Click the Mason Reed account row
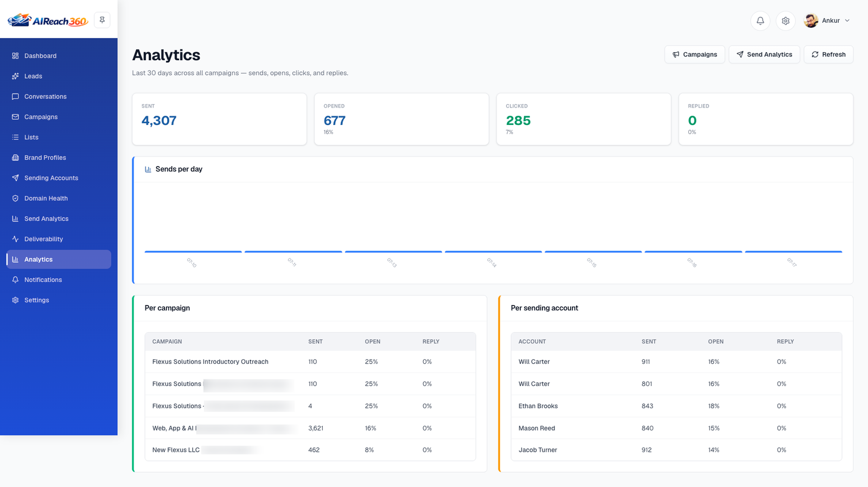The width and height of the screenshot is (868, 487). coord(676,428)
